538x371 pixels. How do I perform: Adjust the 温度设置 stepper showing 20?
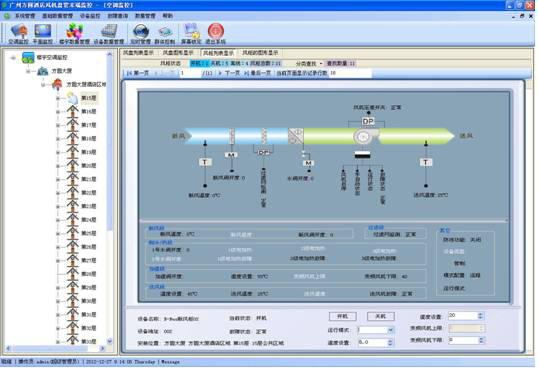coord(480,315)
